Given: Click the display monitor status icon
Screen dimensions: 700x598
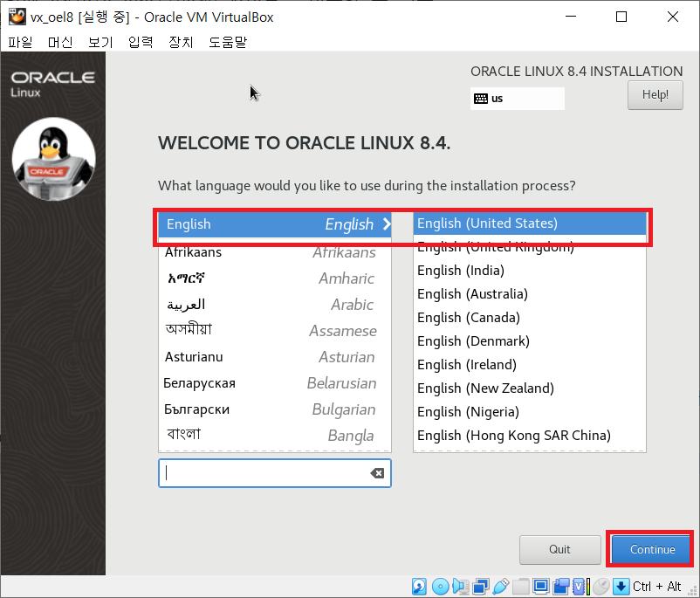Looking at the screenshot, I should [541, 587].
